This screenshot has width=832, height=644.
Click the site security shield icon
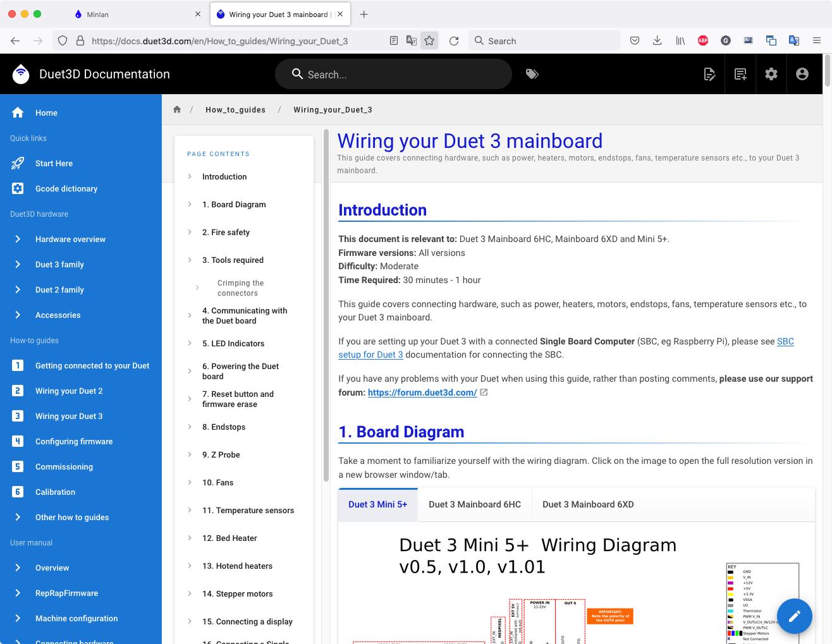point(63,40)
